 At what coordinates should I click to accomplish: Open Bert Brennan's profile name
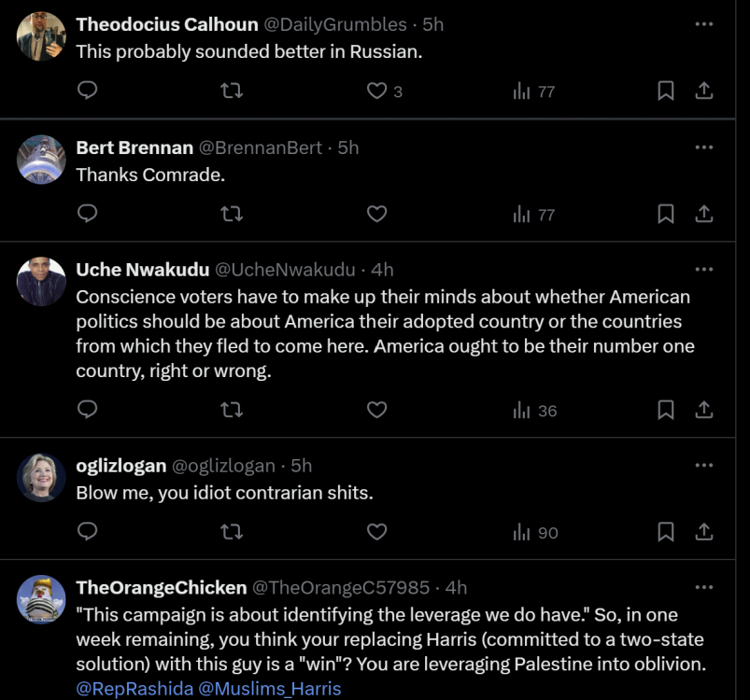(x=134, y=147)
